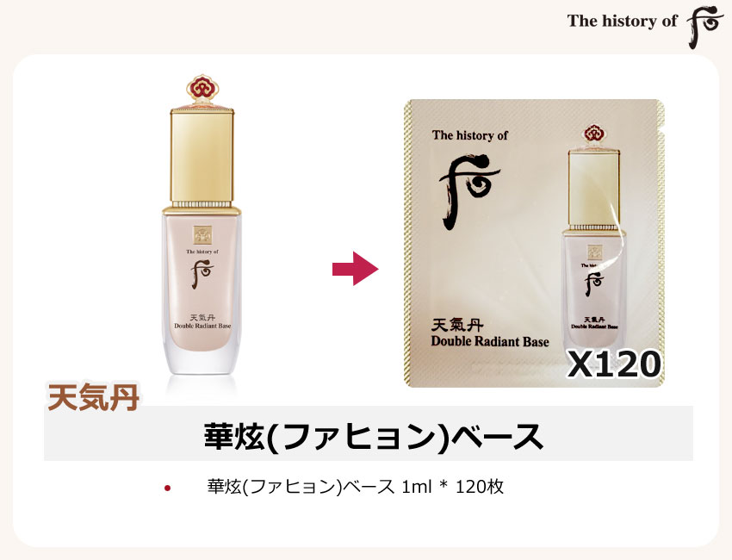Click the red flower ornament on bottle cap
This screenshot has width=732, height=560.
(x=203, y=89)
